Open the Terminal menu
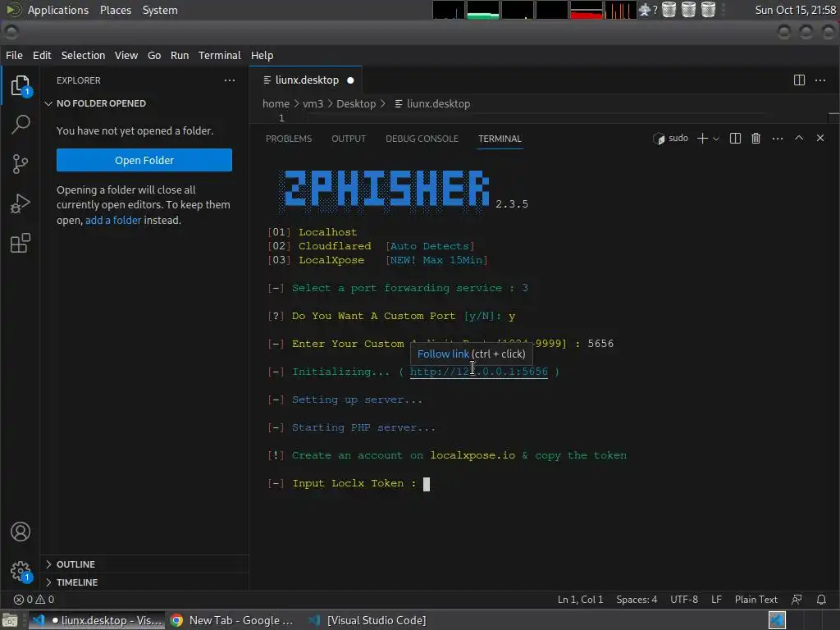 pos(220,55)
